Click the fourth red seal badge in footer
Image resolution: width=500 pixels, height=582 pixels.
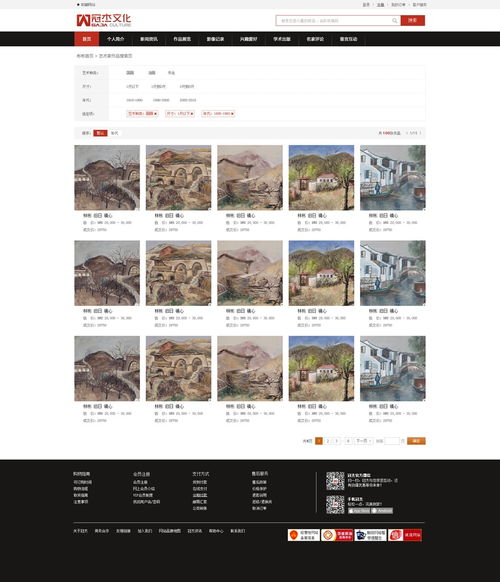point(405,535)
